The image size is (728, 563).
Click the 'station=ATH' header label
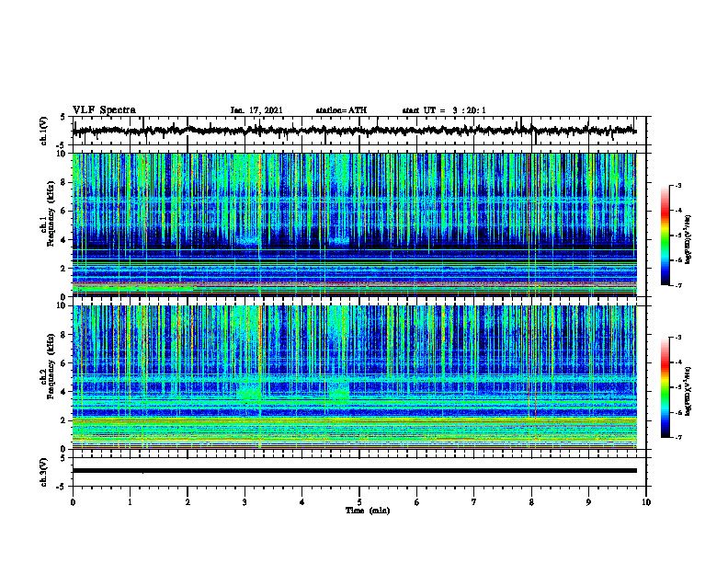(341, 110)
